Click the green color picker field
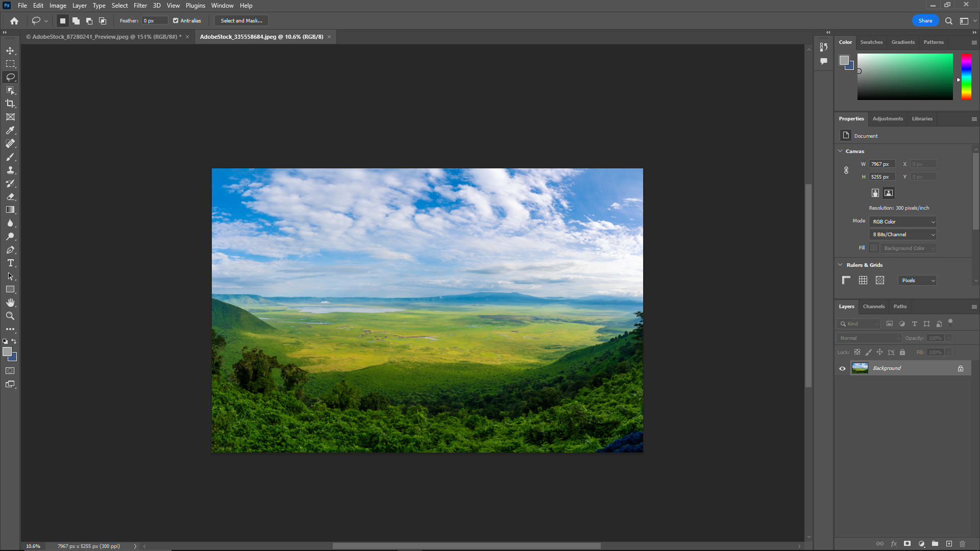The image size is (980, 551). [905, 77]
